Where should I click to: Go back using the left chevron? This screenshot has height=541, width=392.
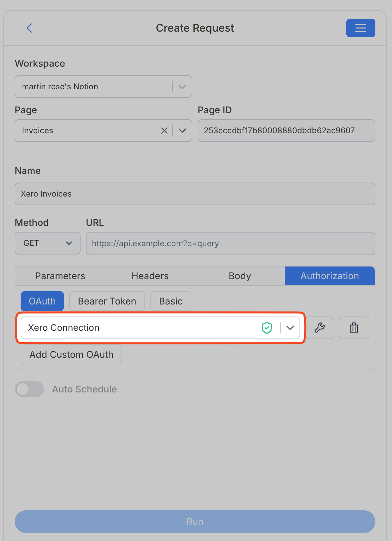(x=29, y=28)
